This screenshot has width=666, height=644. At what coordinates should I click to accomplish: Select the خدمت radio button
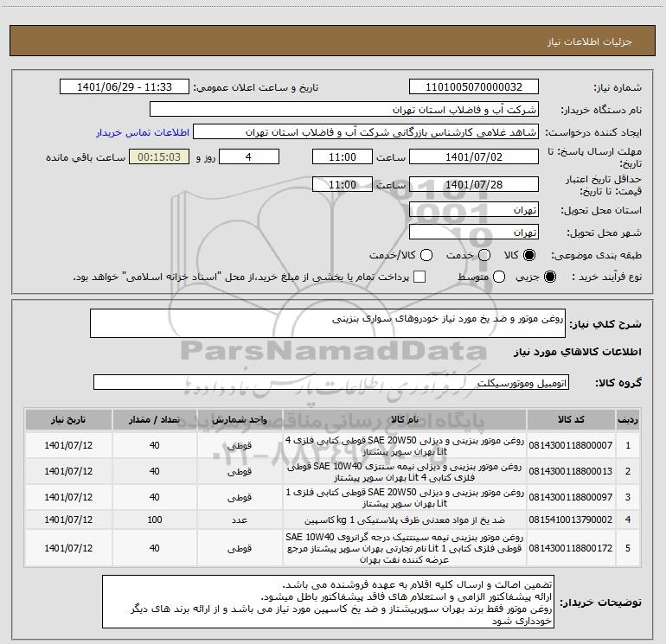click(484, 255)
